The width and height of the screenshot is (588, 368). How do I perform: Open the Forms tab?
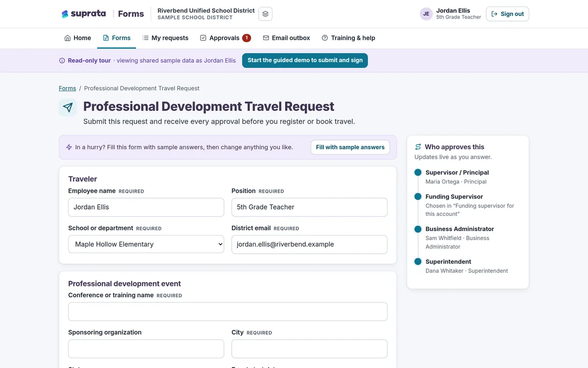point(117,38)
